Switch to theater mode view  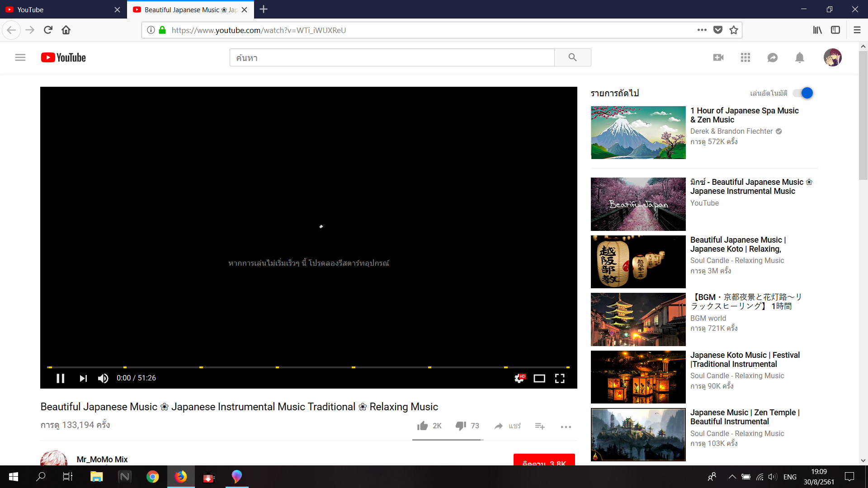coord(539,378)
